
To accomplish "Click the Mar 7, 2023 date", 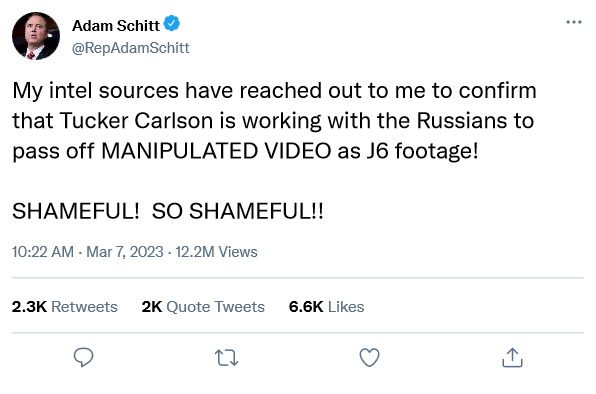I will tap(125, 252).
